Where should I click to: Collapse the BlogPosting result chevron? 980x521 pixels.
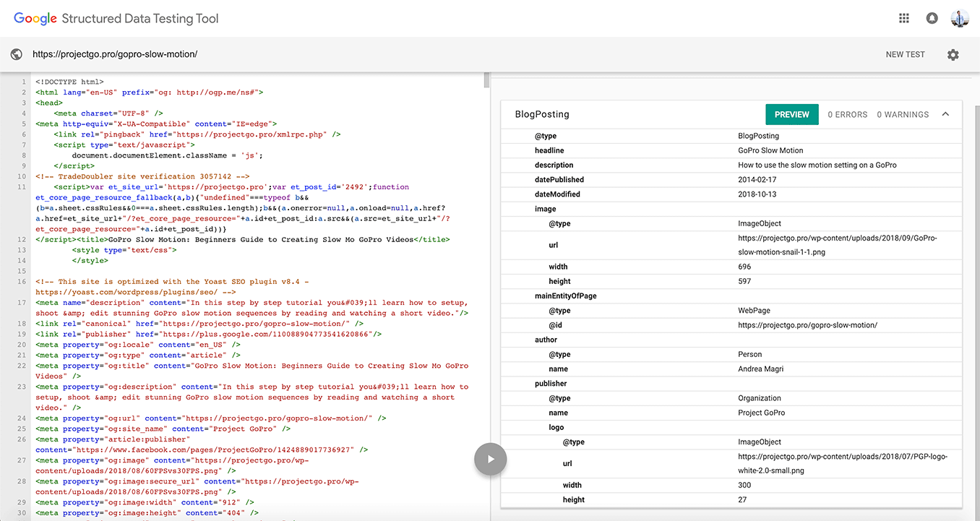945,114
